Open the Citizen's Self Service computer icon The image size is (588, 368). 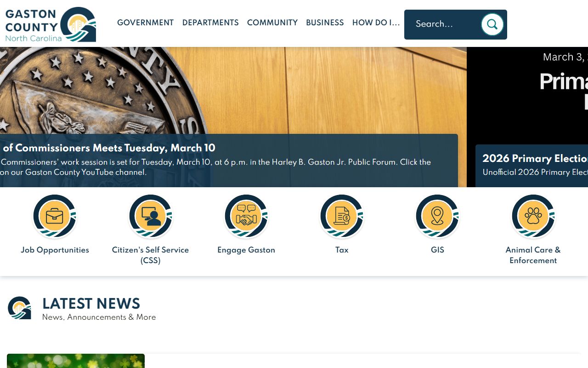(150, 216)
